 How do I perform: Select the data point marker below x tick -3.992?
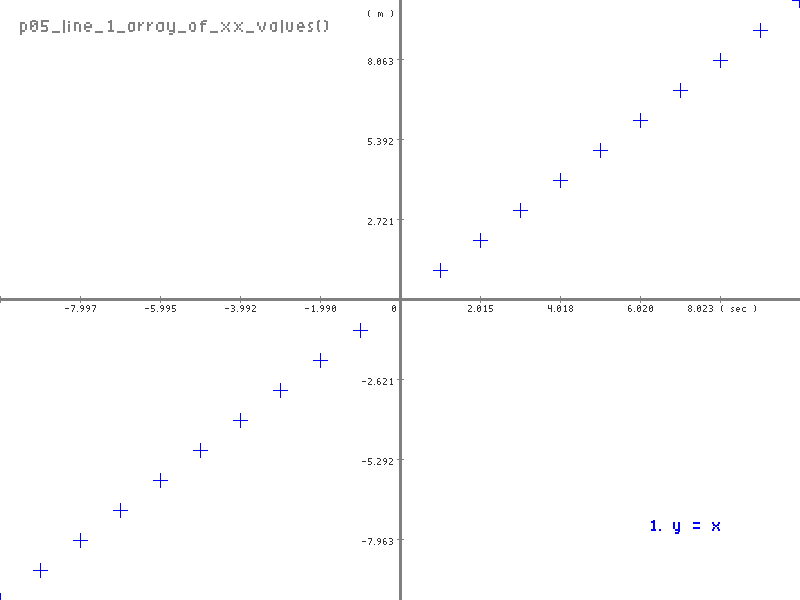240,421
